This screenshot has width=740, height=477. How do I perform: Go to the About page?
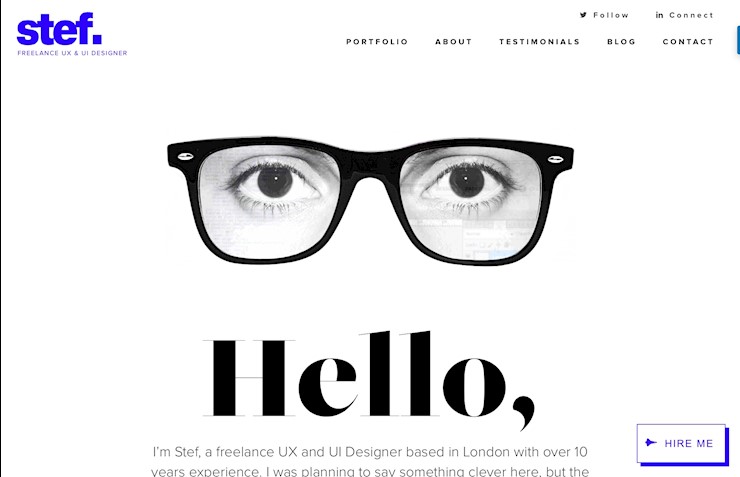click(x=454, y=42)
